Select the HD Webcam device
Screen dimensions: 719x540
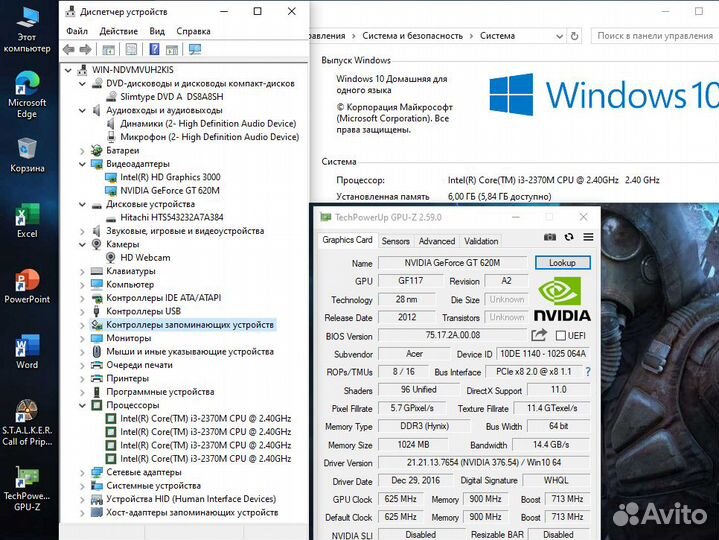click(x=145, y=258)
